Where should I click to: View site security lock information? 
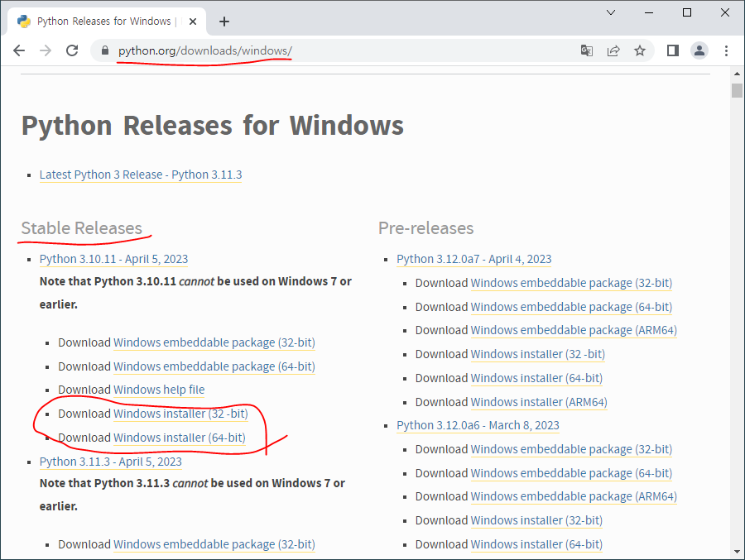point(105,50)
